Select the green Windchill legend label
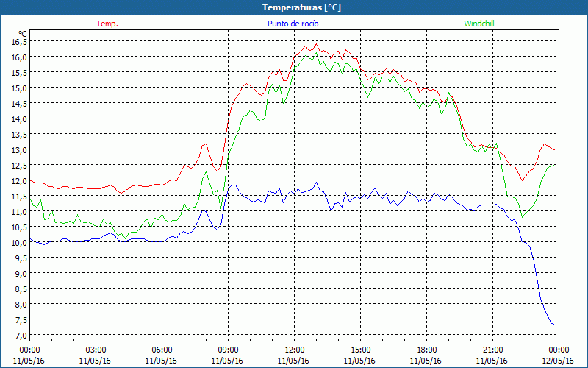Screen dimensions: 588x368 click(x=479, y=24)
